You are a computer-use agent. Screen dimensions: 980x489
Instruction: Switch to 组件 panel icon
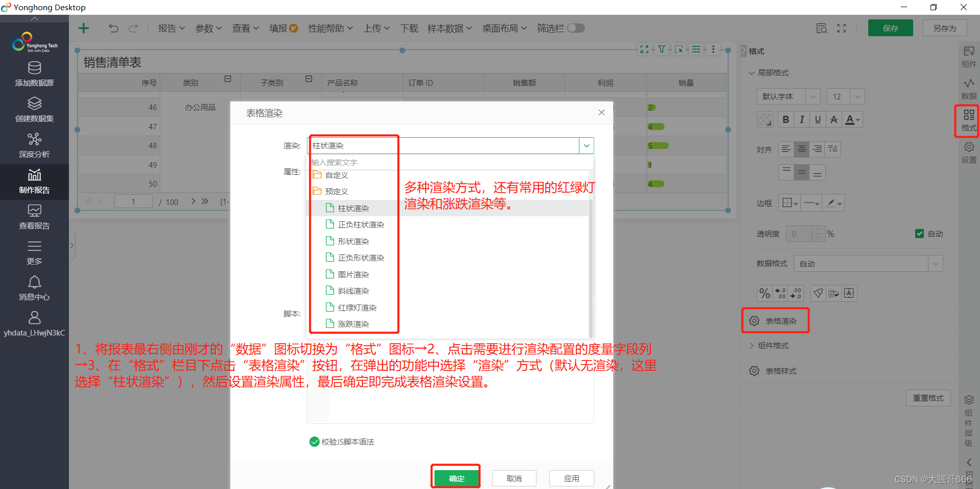(969, 57)
